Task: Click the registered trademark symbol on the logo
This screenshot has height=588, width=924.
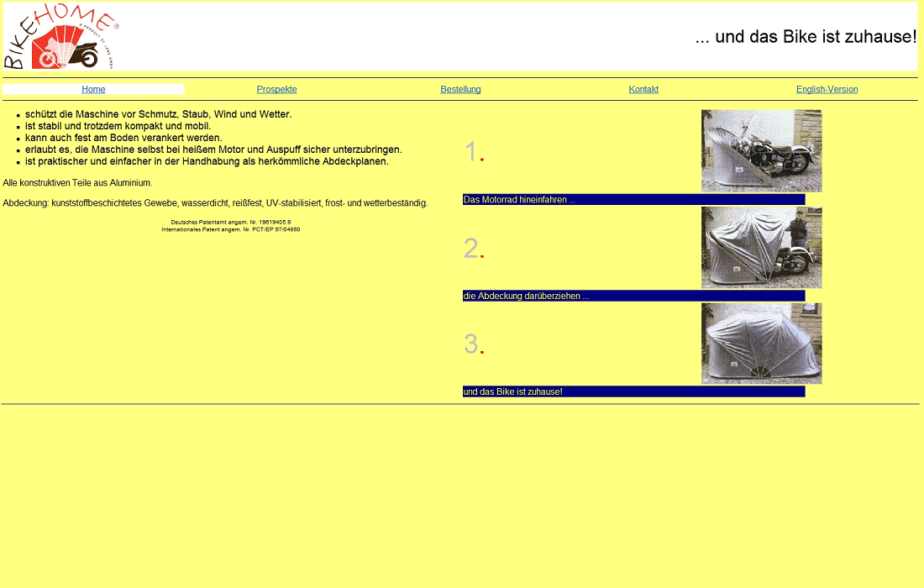Action: coord(114,25)
